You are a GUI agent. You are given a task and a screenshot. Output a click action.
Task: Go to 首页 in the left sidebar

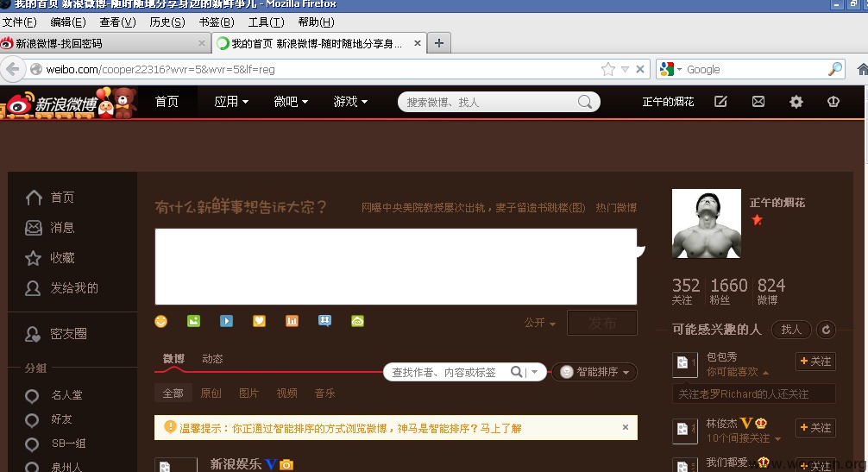[50, 198]
